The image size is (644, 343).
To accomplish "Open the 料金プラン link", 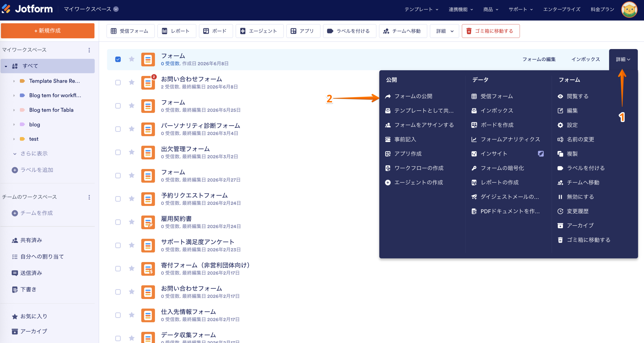I will coord(602,9).
